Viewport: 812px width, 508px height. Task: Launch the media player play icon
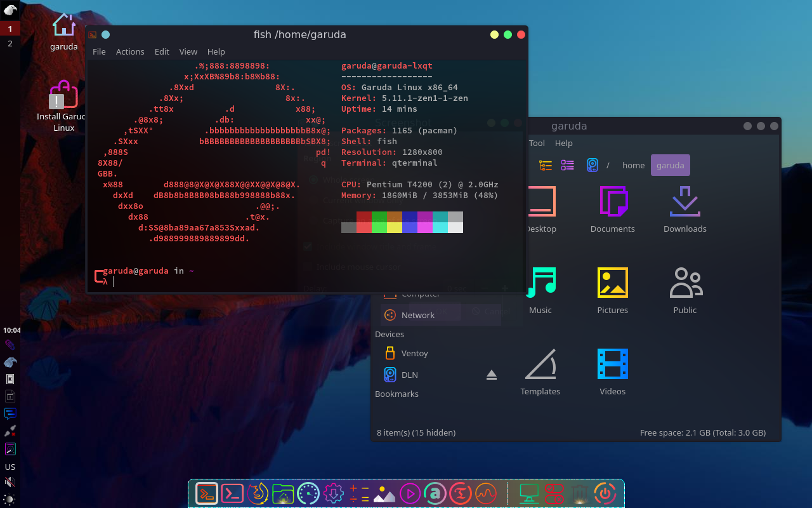[x=410, y=493]
